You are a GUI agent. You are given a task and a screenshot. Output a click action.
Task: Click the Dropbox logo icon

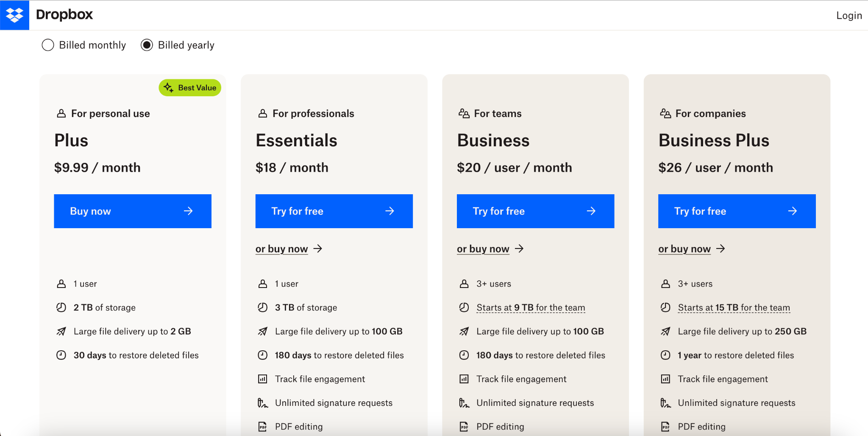coord(14,14)
